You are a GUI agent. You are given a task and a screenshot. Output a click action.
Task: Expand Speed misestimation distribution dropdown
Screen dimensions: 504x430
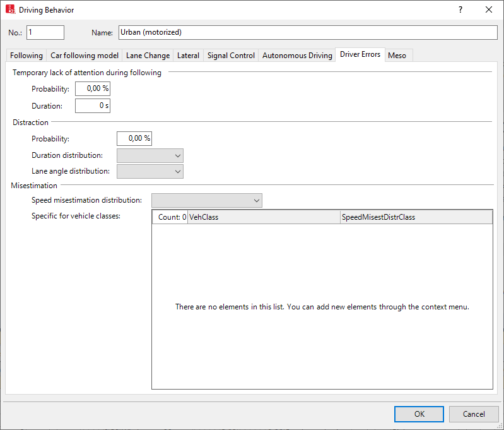207,200
